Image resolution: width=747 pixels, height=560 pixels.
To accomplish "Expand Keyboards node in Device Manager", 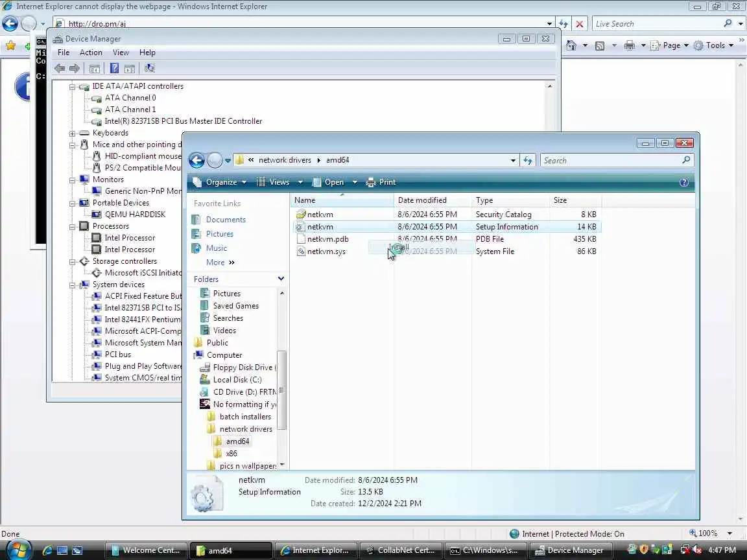I will point(73,134).
